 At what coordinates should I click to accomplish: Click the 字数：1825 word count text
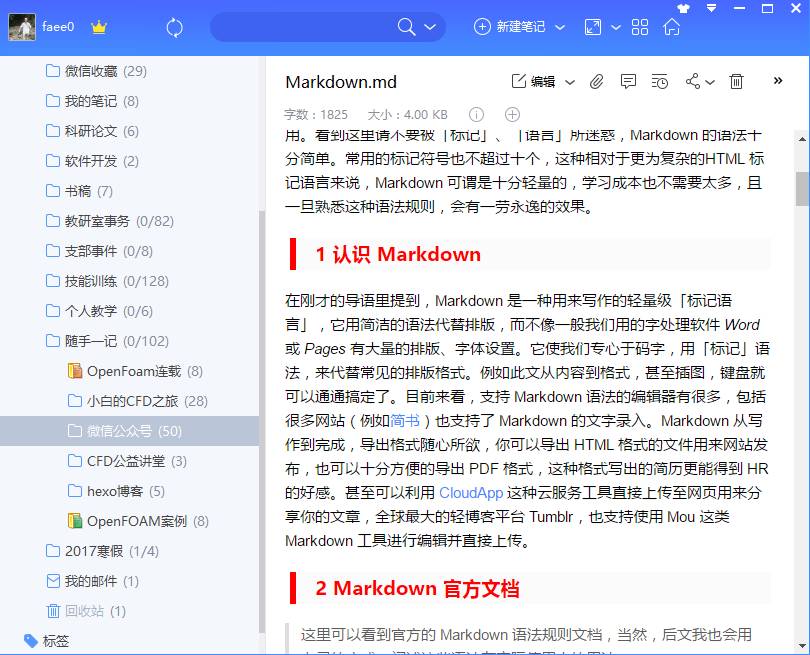point(316,115)
